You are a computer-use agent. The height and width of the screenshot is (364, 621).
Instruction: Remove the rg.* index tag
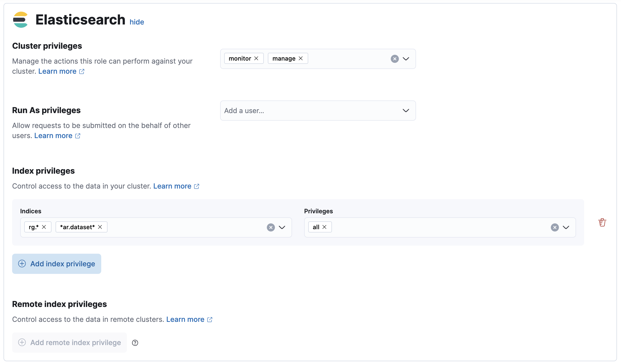44,227
